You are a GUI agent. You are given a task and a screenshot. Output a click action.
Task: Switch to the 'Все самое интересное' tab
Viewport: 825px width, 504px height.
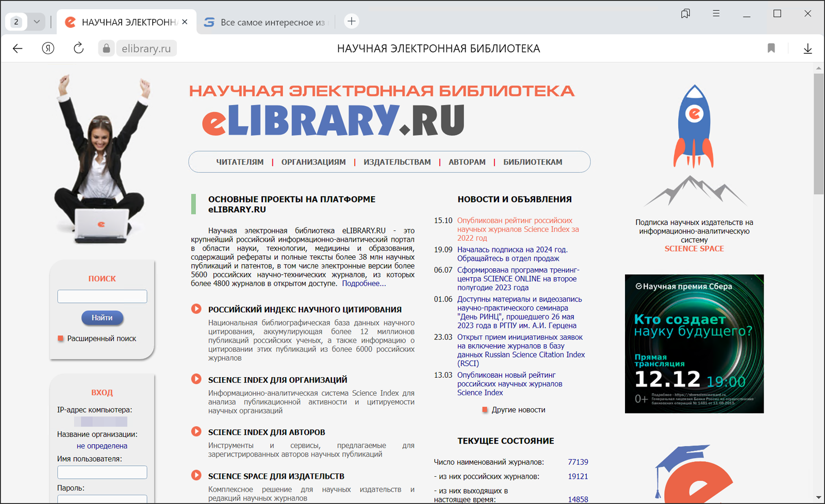tap(267, 22)
